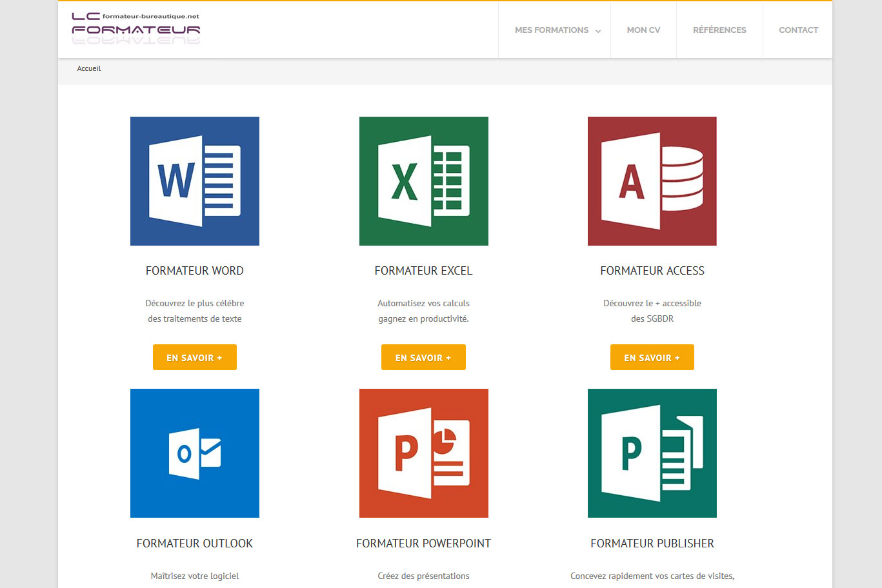Viewport: 882px width, 588px height.
Task: Click En Savoir + under Formateur Excel
Action: click(423, 357)
